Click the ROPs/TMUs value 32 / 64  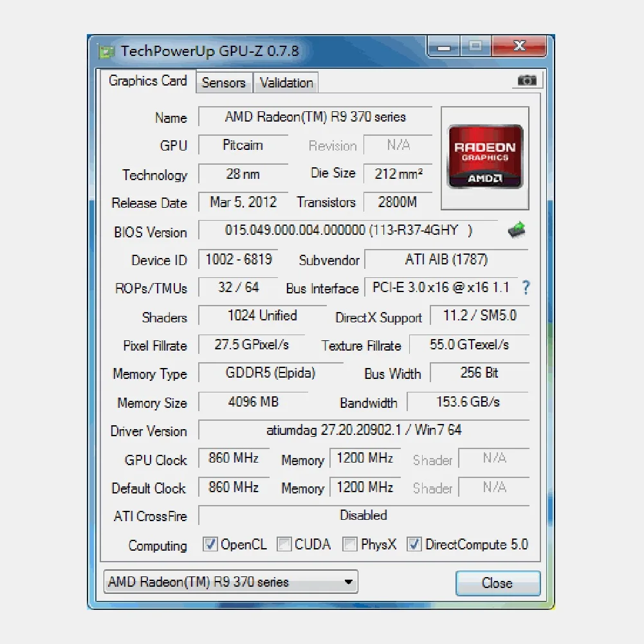click(x=239, y=287)
